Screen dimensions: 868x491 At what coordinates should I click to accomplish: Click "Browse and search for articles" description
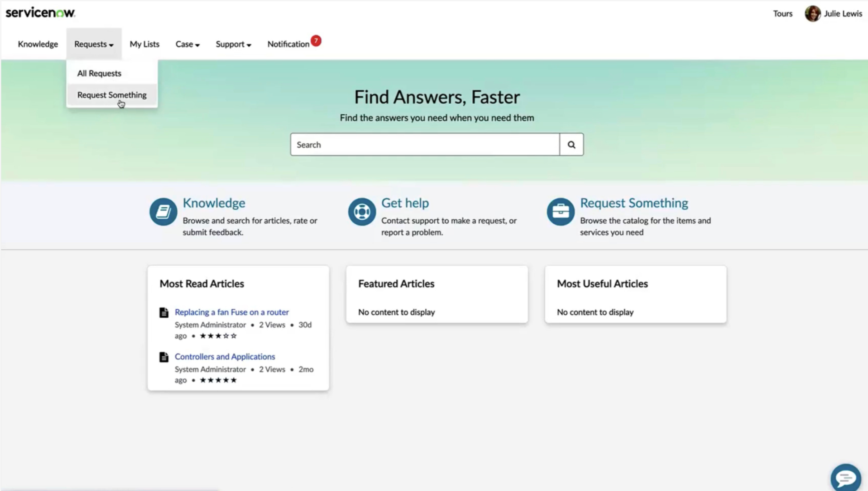[250, 226]
